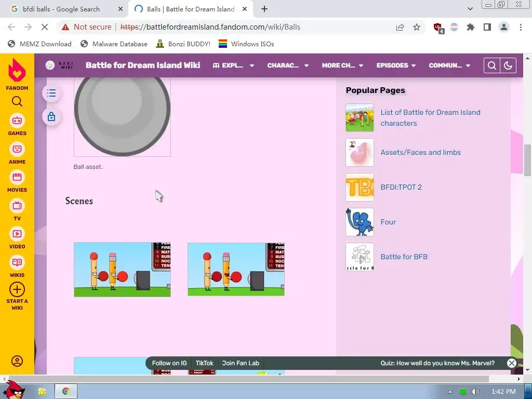Screen dimensions: 532x399
Task: Open Chrome from the taskbar
Action: coord(66,392)
